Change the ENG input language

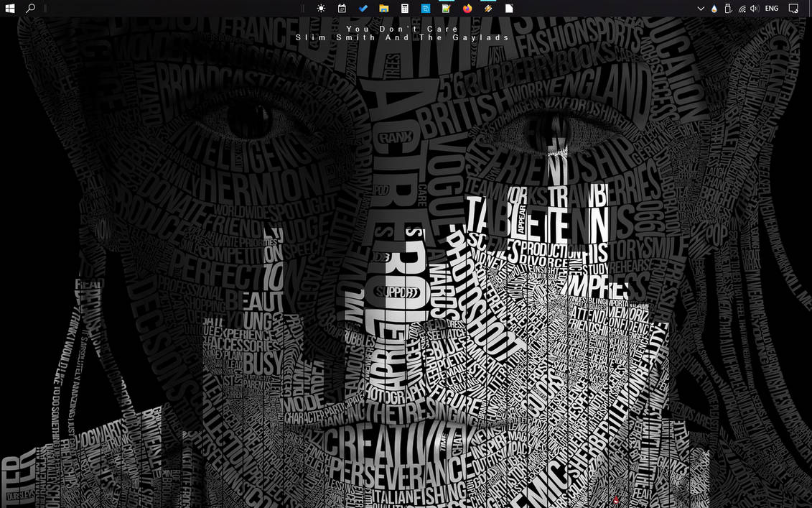click(772, 9)
